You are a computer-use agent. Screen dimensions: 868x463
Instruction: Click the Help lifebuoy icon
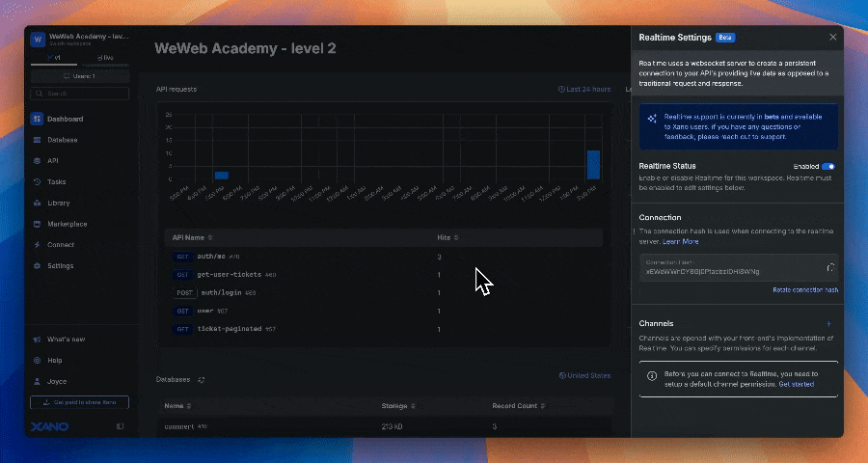coord(37,360)
